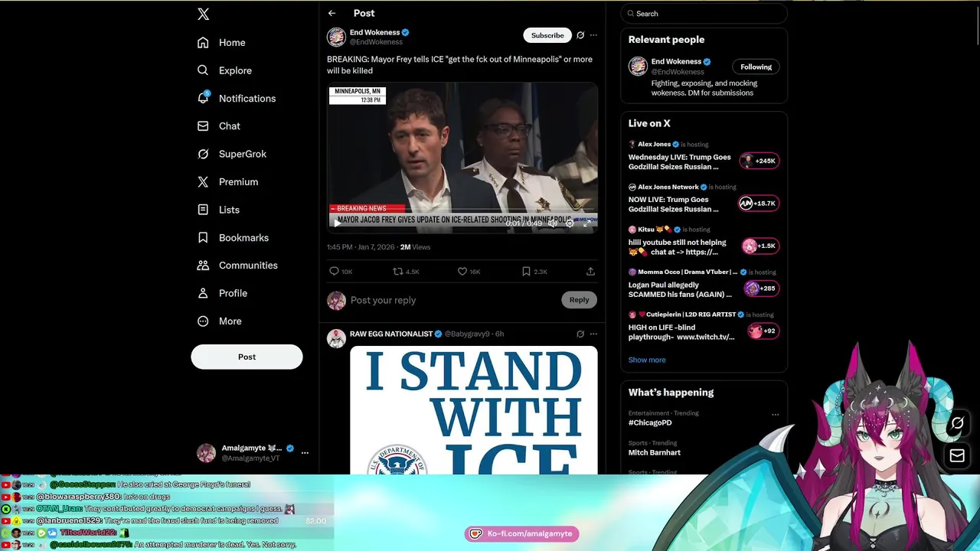Click the '1:45 PM · Jan 7, 2026' timestamp
This screenshot has width=980, height=551.
pos(361,248)
